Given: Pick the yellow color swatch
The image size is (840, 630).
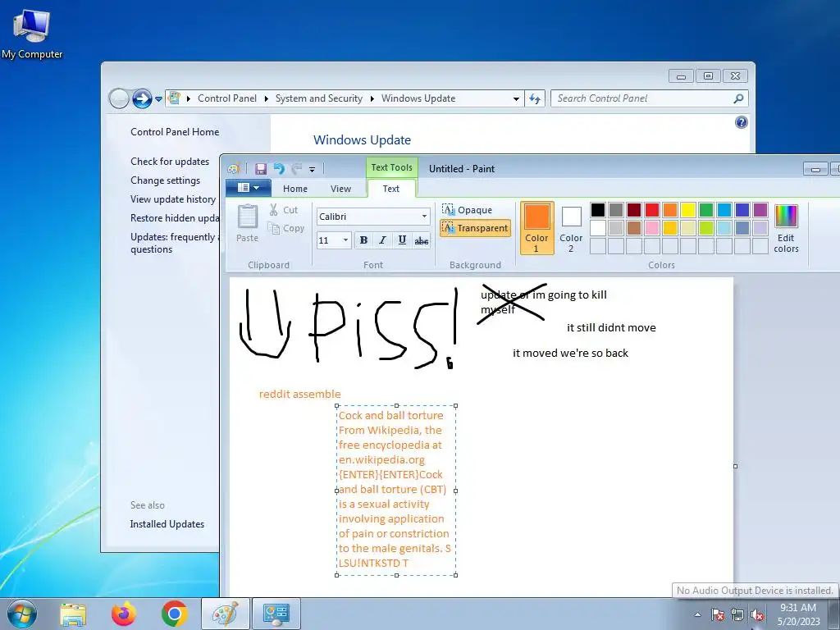Looking at the screenshot, I should [688, 209].
